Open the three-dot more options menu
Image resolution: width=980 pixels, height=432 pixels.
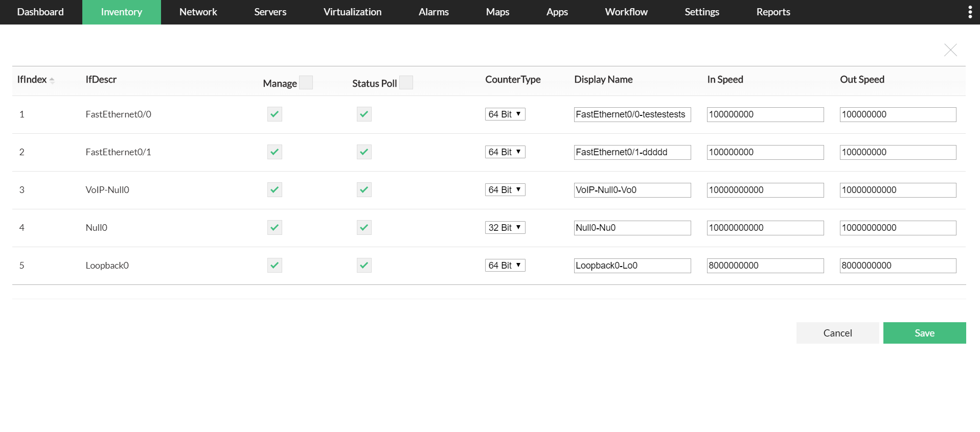point(970,12)
